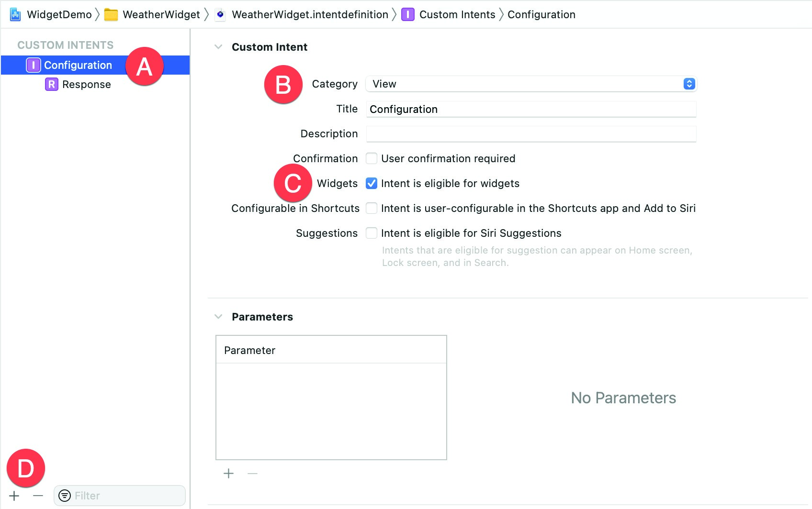The image size is (812, 509).
Task: Enable Intent is eligible for Siri Suggestions
Action: click(372, 233)
